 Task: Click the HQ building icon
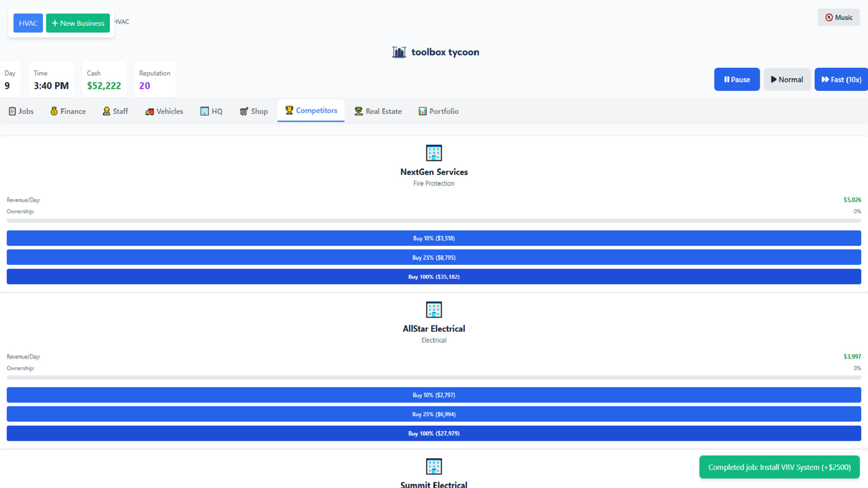click(203, 111)
